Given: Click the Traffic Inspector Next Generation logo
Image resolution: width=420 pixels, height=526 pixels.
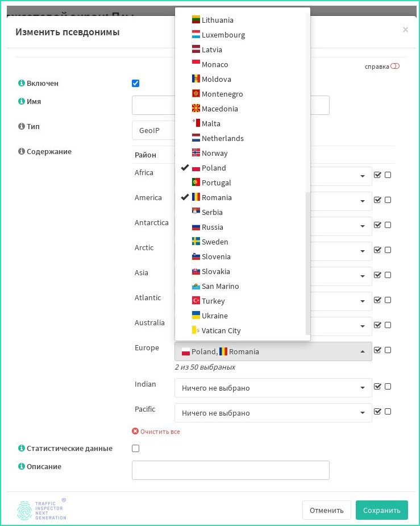Looking at the screenshot, I should click(x=41, y=510).
